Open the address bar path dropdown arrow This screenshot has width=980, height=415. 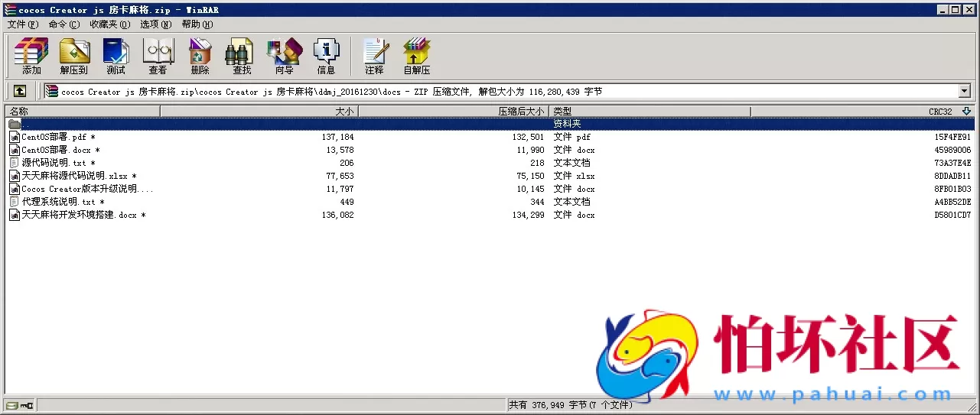tap(964, 92)
